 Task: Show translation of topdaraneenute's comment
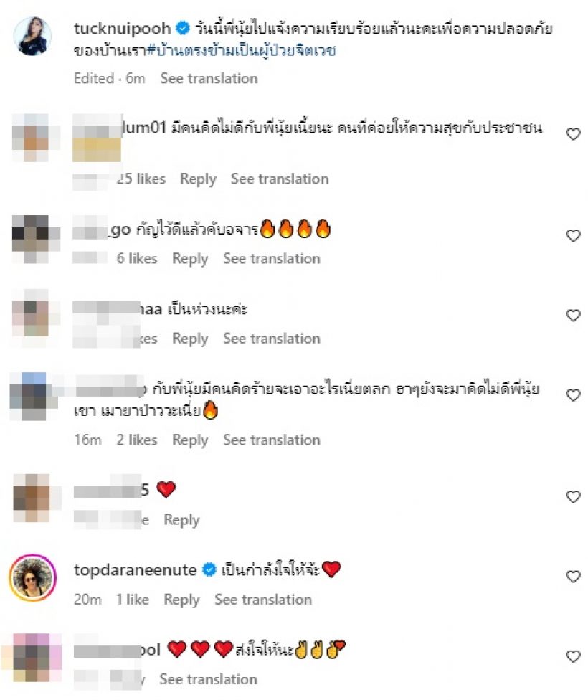click(x=263, y=600)
